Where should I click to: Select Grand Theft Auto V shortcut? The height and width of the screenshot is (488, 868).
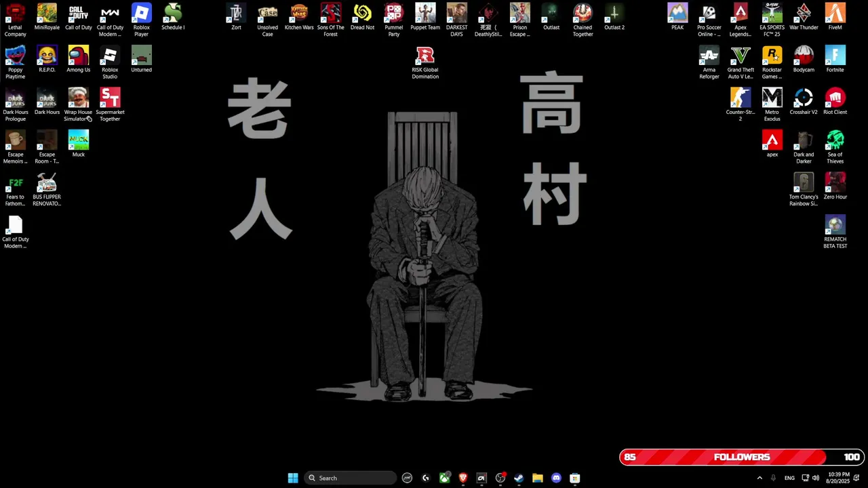[x=741, y=62]
